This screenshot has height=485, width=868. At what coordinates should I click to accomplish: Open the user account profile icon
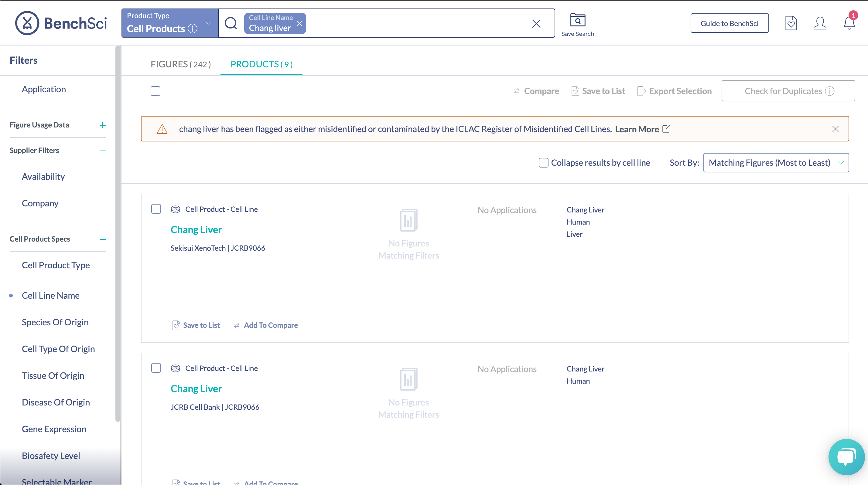[x=819, y=23]
